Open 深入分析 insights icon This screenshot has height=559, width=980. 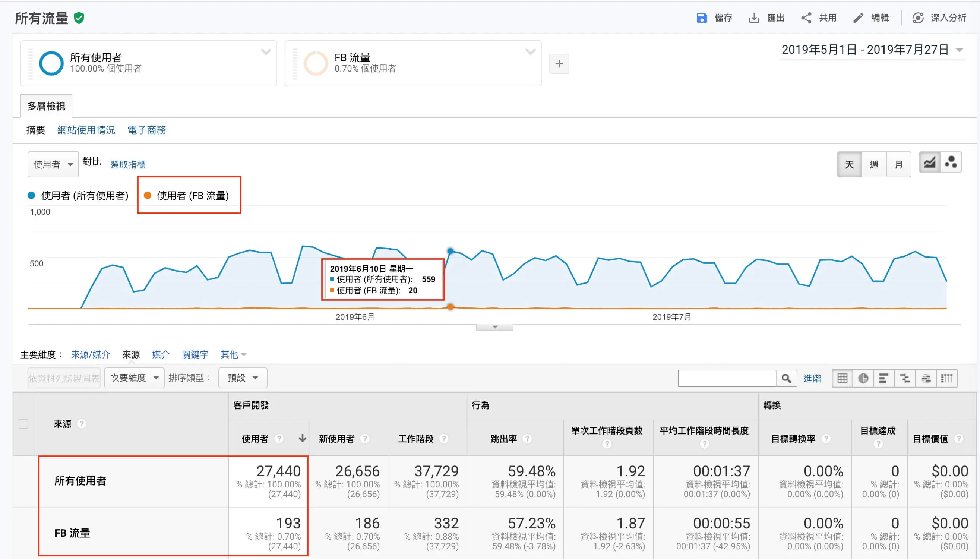click(x=918, y=18)
